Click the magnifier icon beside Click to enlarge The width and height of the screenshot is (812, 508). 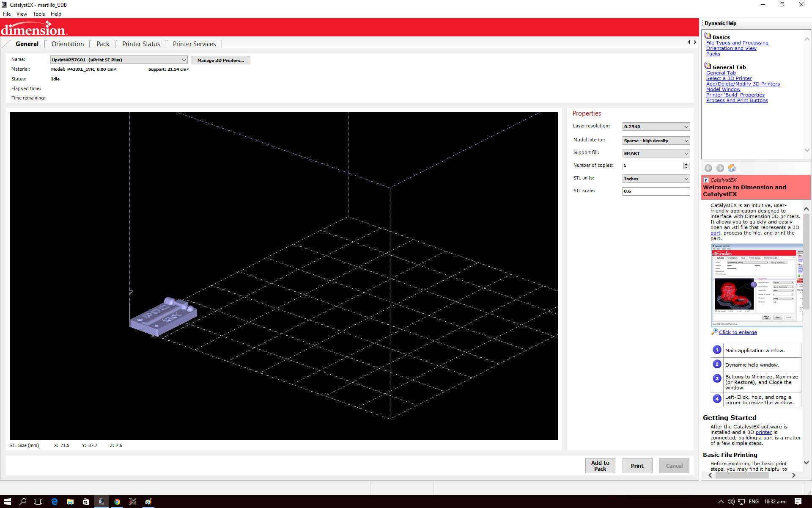(x=714, y=332)
